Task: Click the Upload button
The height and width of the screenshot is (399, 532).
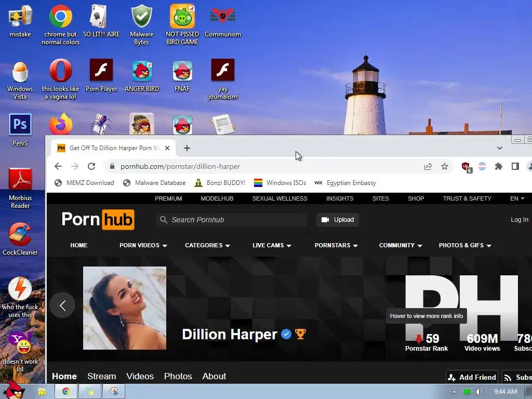Action: (x=338, y=220)
